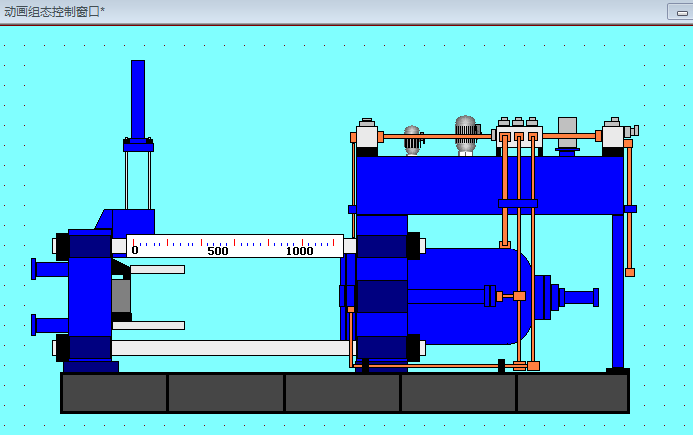
Task: Click the gray filter block on tank
Action: (x=567, y=130)
